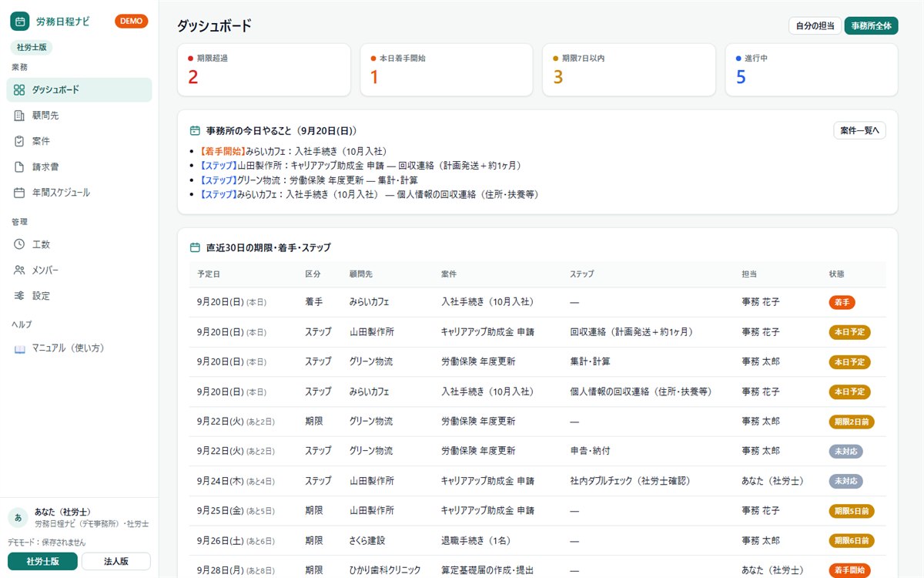Click the 担当 column header

[x=750, y=274]
